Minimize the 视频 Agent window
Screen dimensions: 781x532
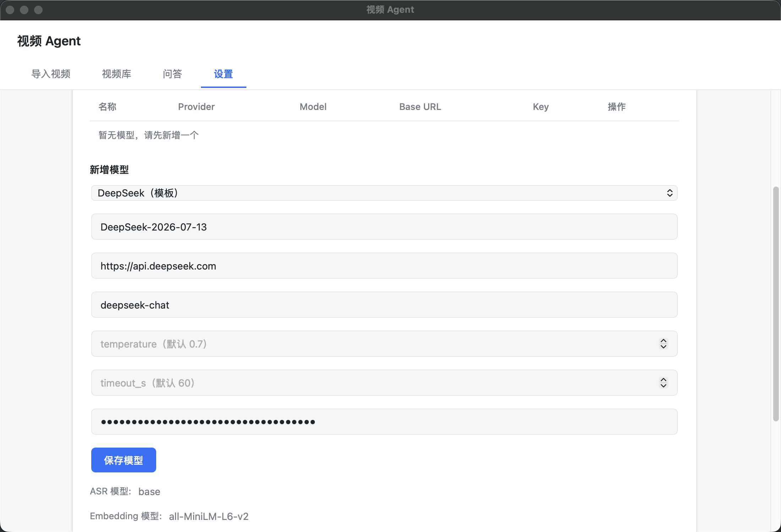[24, 10]
